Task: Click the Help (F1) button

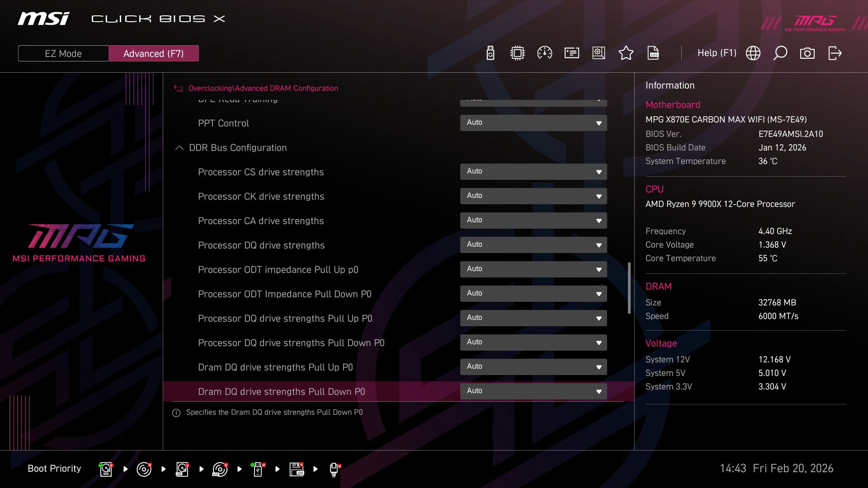Action: (x=717, y=53)
